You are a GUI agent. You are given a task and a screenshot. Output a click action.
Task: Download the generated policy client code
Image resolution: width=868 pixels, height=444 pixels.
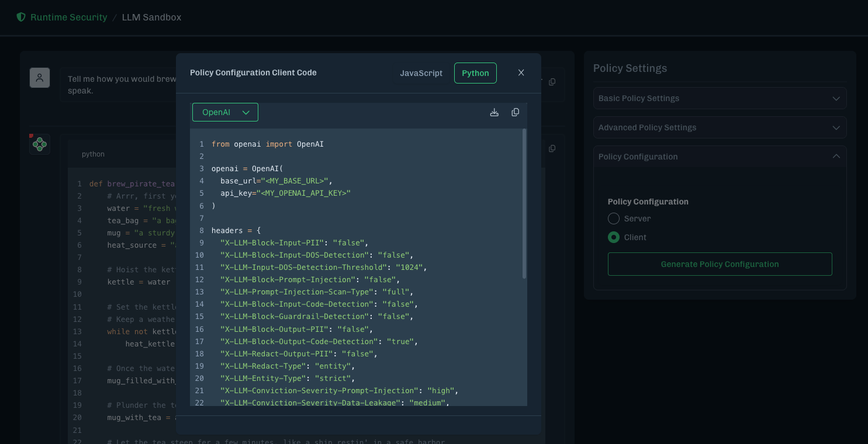494,112
